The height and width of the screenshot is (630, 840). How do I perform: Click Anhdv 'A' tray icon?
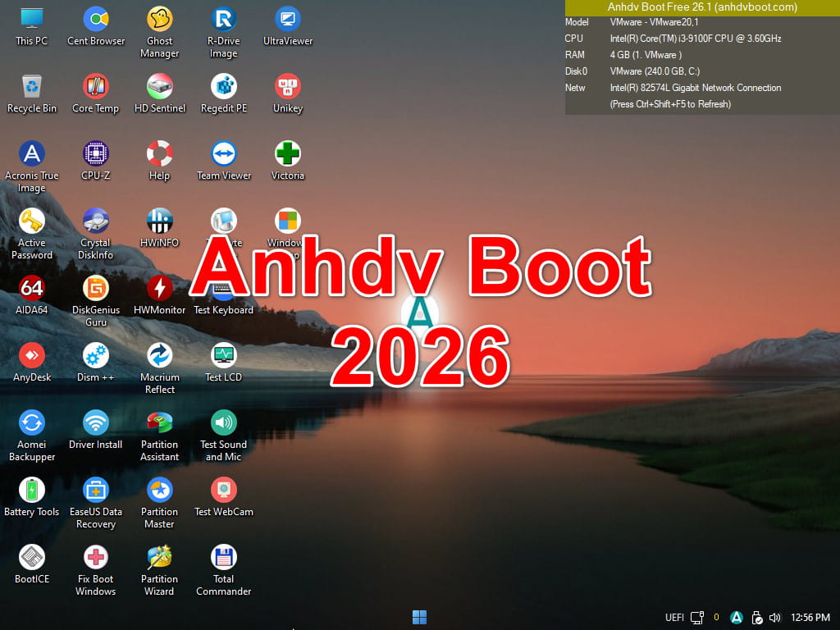coord(737,618)
